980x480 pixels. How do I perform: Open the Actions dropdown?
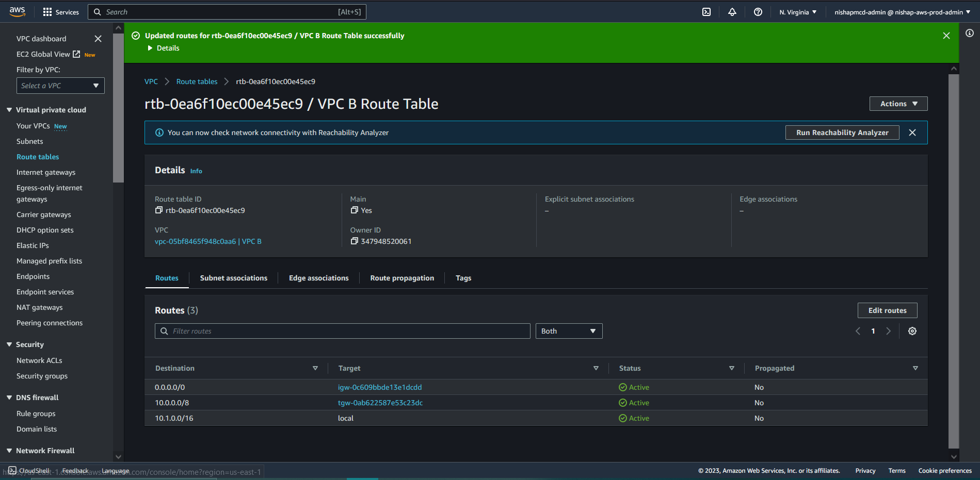click(x=898, y=104)
